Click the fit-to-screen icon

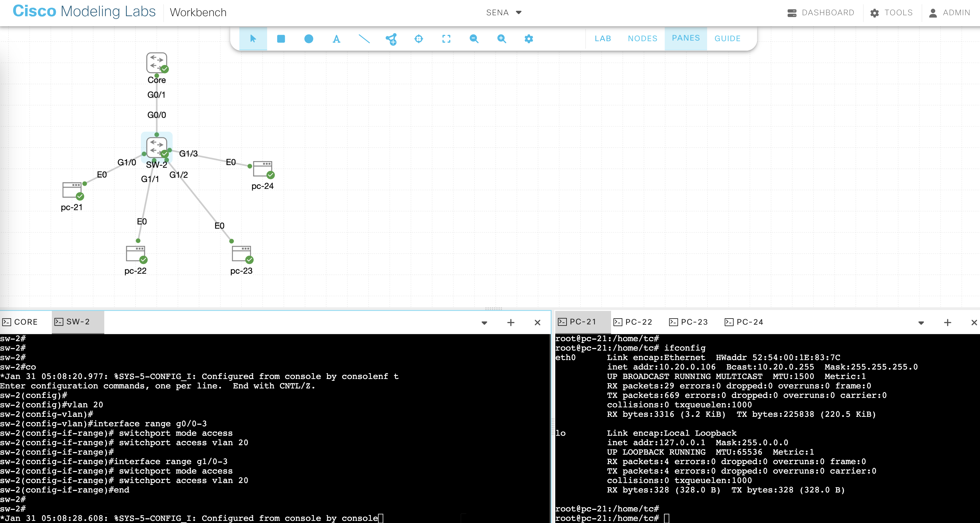[x=446, y=38]
